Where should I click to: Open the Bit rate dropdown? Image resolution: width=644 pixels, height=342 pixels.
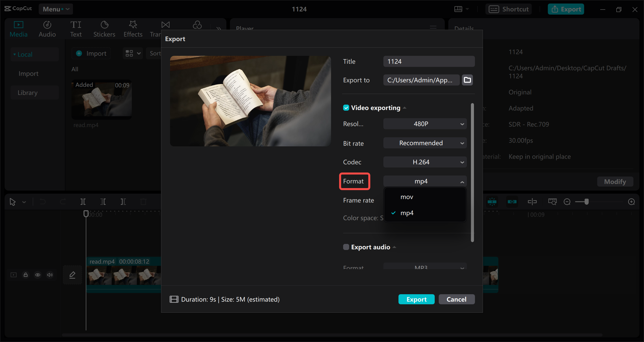coord(425,143)
